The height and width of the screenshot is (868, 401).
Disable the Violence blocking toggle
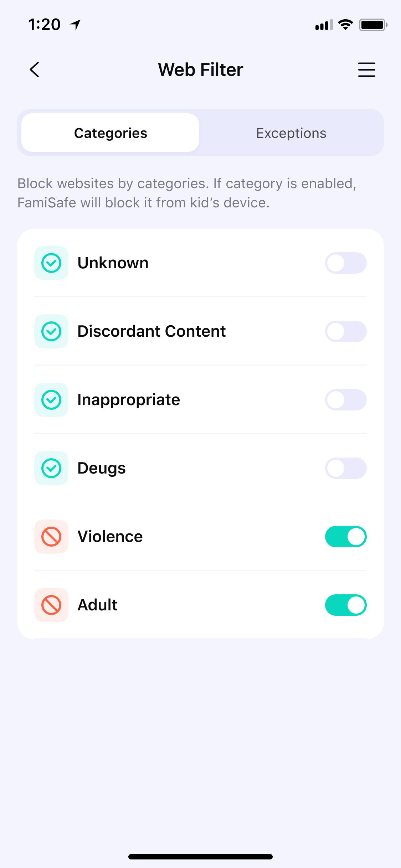click(346, 537)
